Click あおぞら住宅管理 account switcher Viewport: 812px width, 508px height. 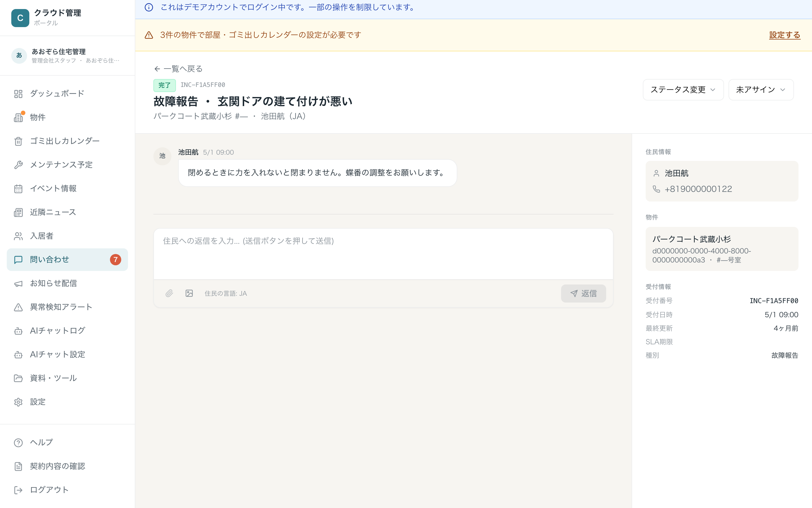tap(67, 55)
